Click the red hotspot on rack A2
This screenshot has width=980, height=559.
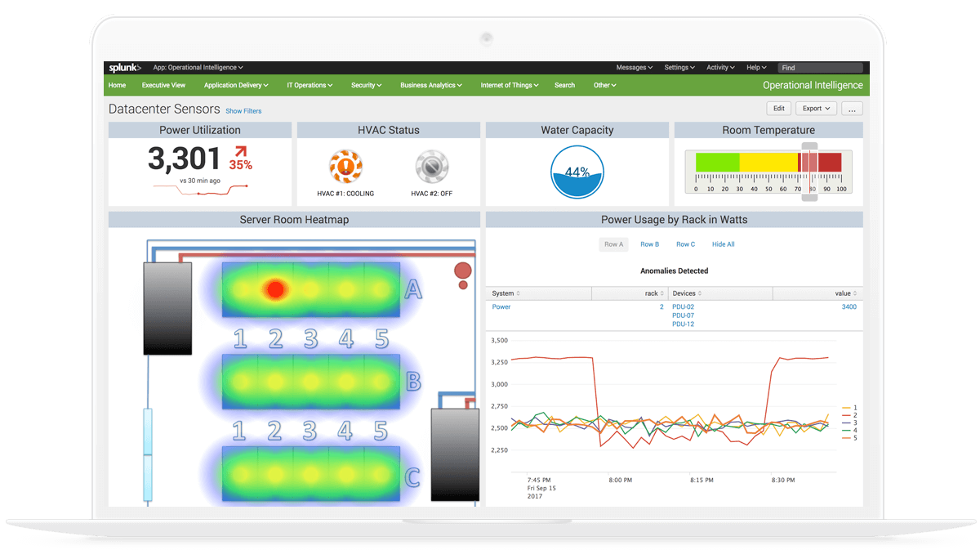(x=275, y=288)
